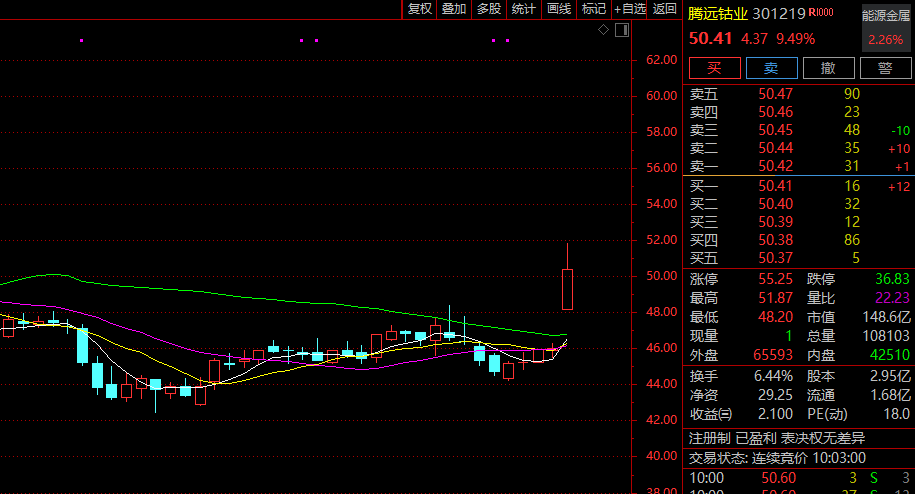Viewport: 915px width, 494px height.
Task: Open the 能源金属 sector box
Action: click(x=886, y=27)
